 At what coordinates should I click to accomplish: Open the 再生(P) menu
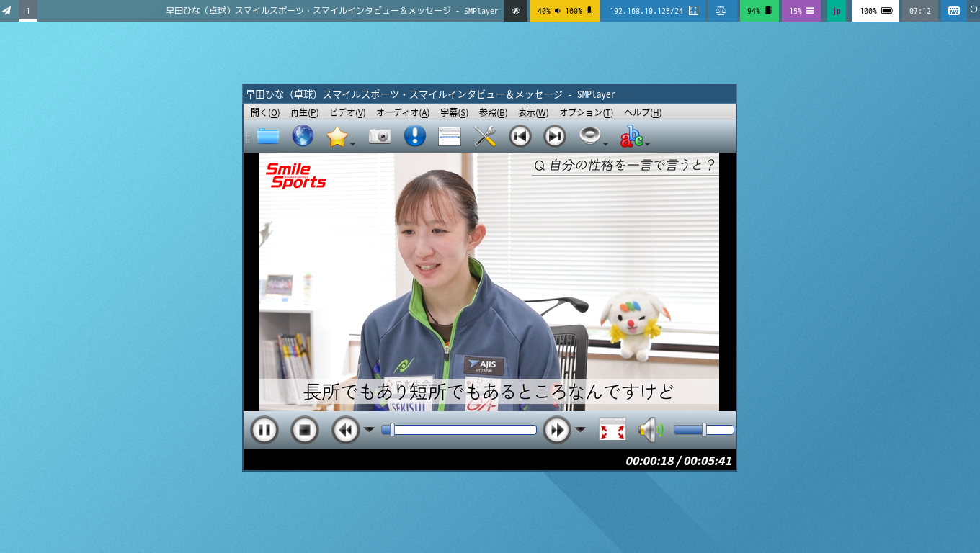pyautogui.click(x=304, y=112)
